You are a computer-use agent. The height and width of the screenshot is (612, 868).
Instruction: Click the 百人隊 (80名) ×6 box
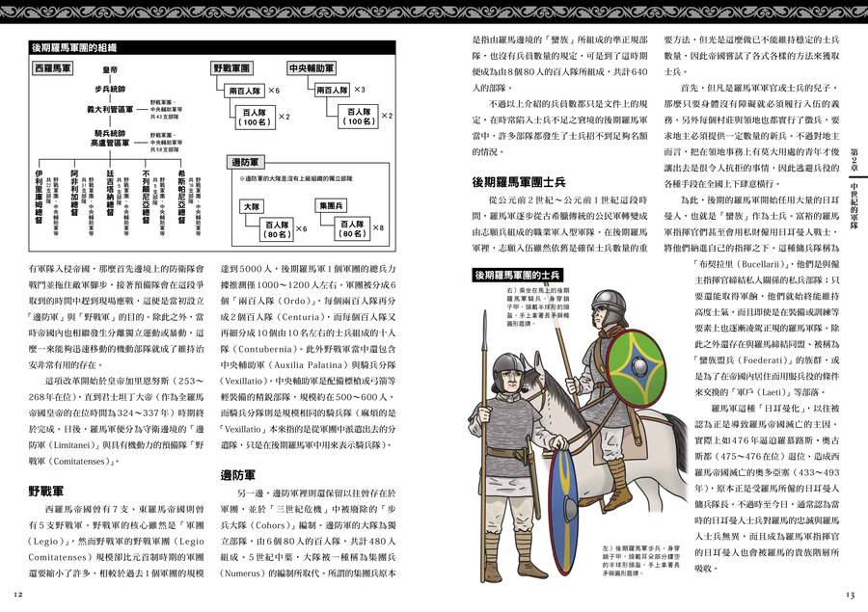277,229
